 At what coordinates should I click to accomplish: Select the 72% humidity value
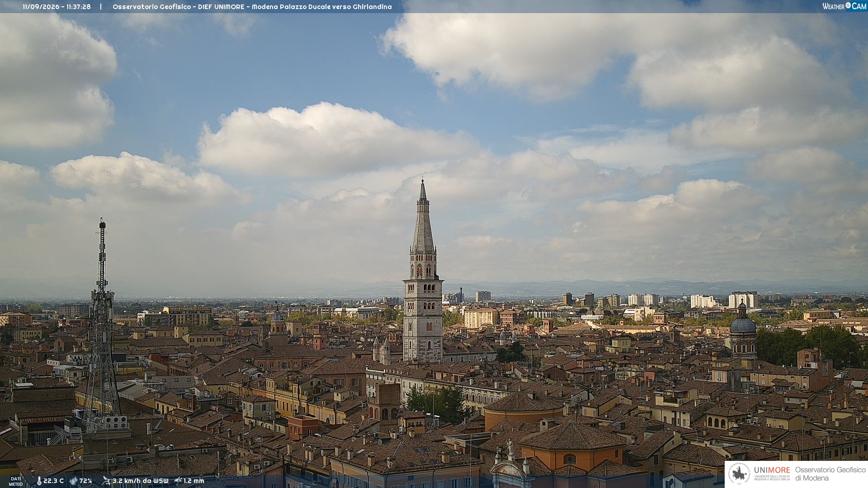point(86,481)
